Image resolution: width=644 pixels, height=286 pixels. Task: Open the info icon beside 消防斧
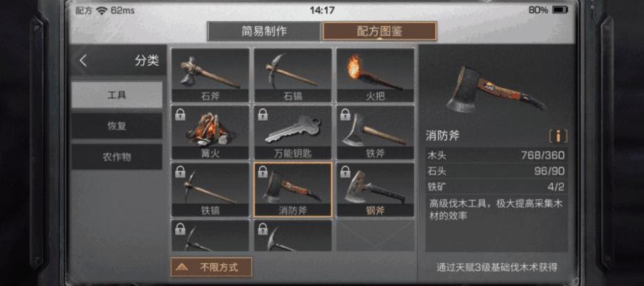(x=557, y=136)
